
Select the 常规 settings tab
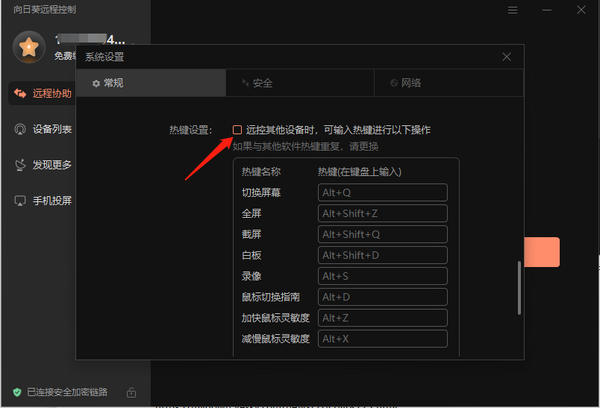(151, 83)
